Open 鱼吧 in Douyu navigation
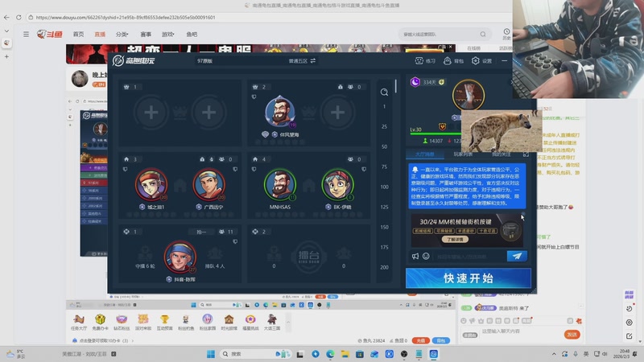Image resolution: width=644 pixels, height=362 pixels. click(192, 35)
